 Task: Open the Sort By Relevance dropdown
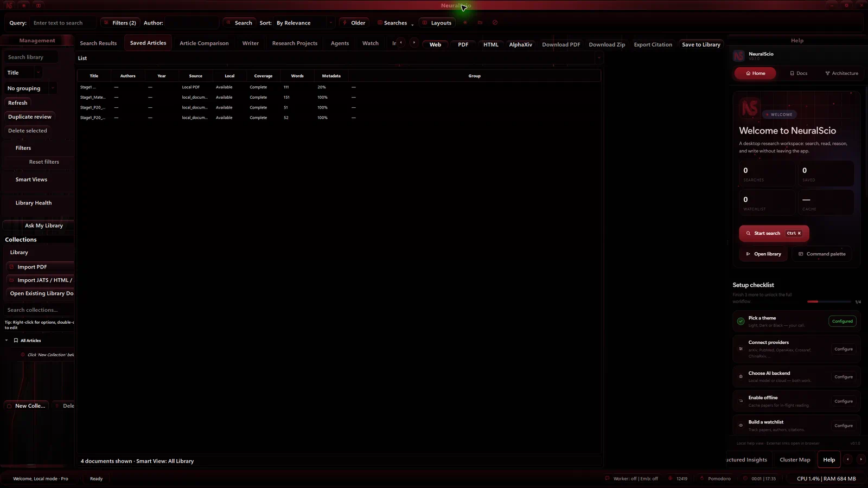[x=304, y=23]
